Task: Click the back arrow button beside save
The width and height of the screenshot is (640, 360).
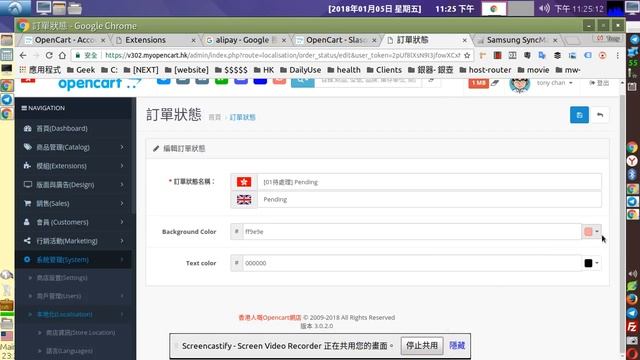Action: click(600, 115)
